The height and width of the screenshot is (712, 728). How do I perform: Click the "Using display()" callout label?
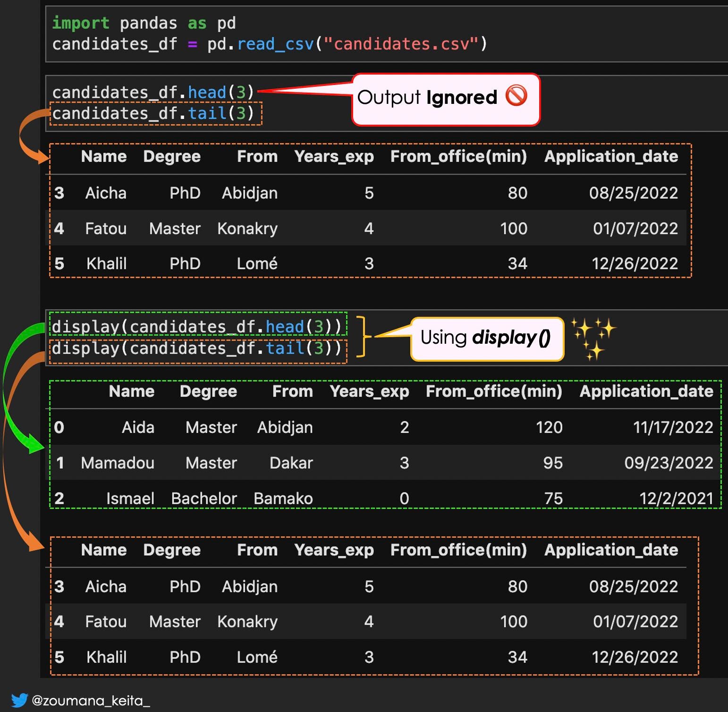(485, 338)
